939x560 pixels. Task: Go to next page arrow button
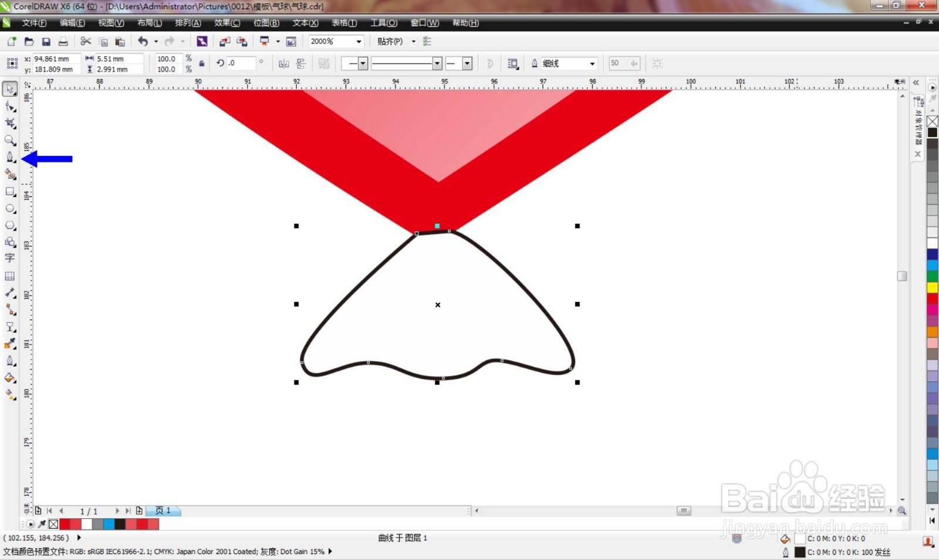point(117,511)
